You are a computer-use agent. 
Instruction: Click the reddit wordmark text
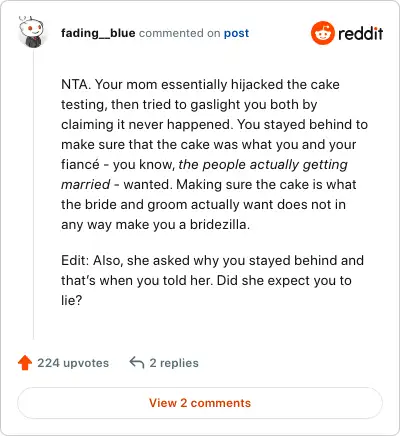(360, 33)
